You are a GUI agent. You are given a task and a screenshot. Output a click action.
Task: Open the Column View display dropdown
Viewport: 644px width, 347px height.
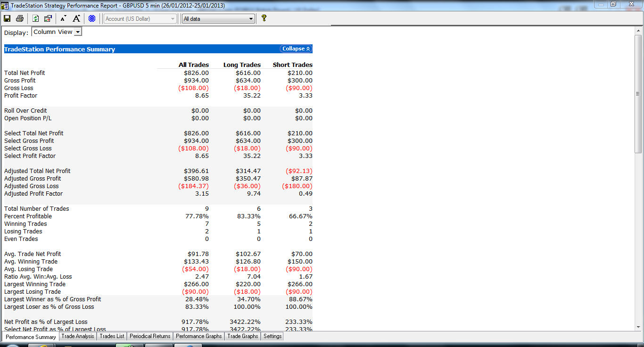pos(57,32)
